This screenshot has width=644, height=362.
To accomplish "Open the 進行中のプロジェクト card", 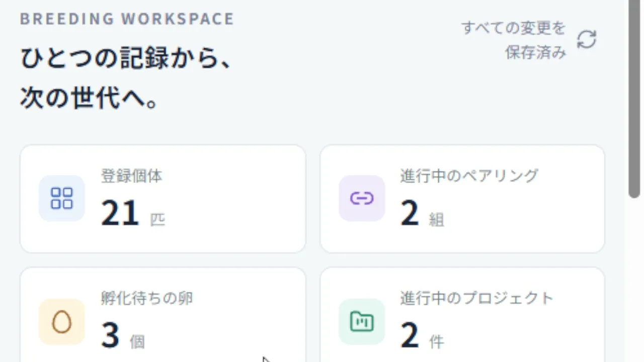I will (462, 315).
